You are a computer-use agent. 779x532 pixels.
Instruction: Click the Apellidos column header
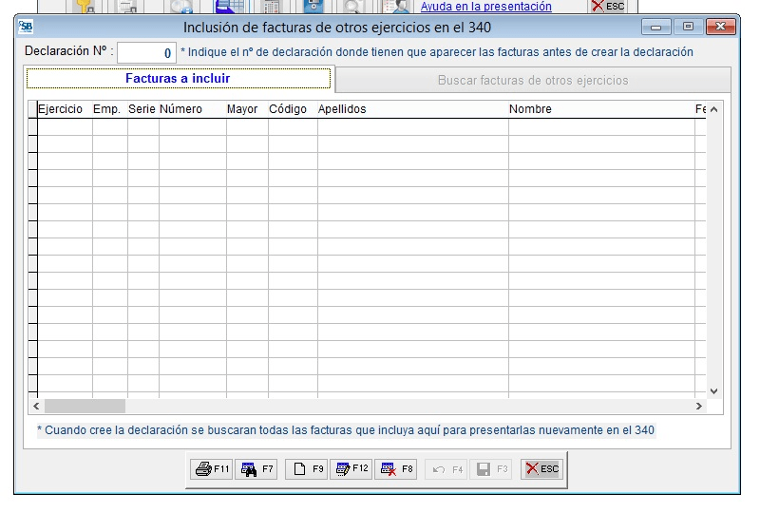[413, 109]
